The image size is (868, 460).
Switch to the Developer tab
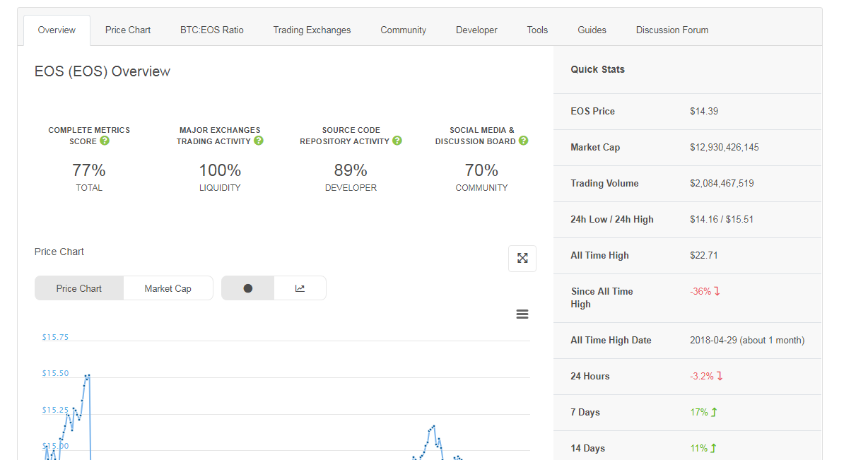click(x=476, y=30)
